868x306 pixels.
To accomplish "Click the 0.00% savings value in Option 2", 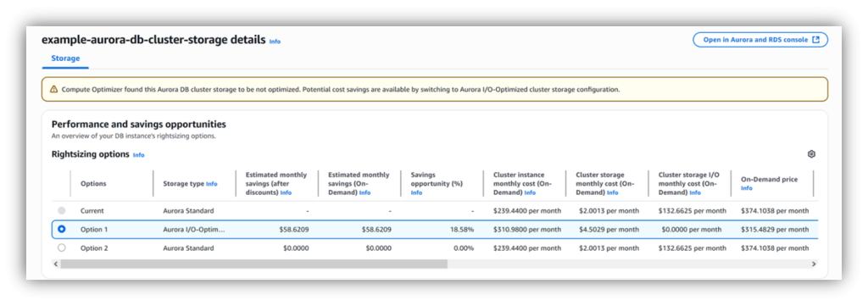I will (464, 248).
